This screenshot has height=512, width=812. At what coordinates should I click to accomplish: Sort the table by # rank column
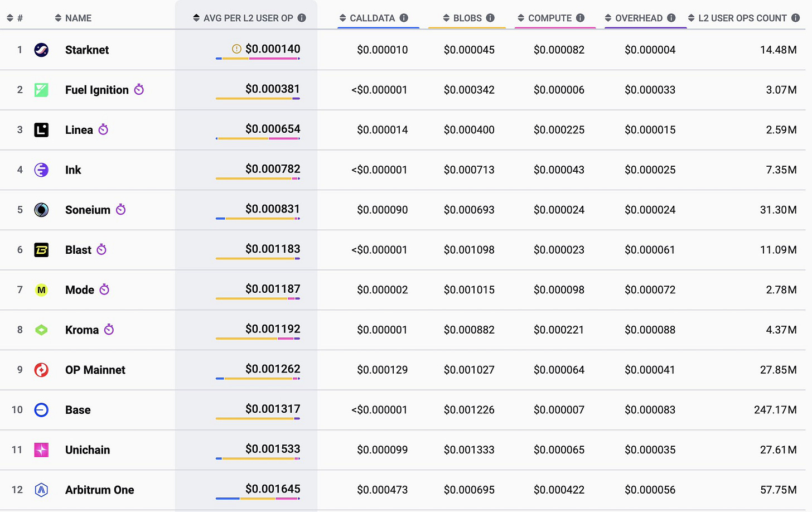tap(15, 18)
